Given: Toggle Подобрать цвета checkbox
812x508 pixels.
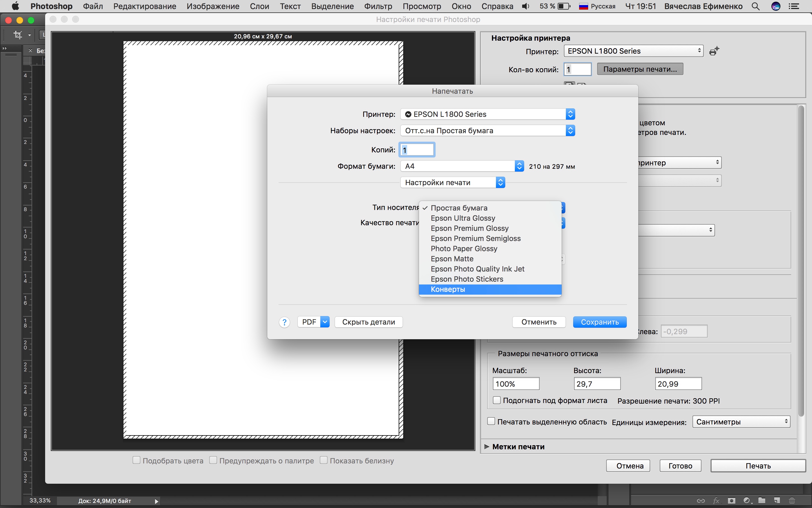Looking at the screenshot, I should tap(136, 460).
